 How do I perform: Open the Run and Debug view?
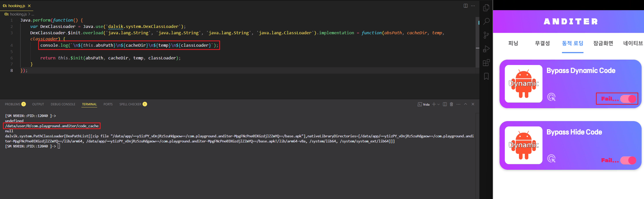tap(486, 49)
